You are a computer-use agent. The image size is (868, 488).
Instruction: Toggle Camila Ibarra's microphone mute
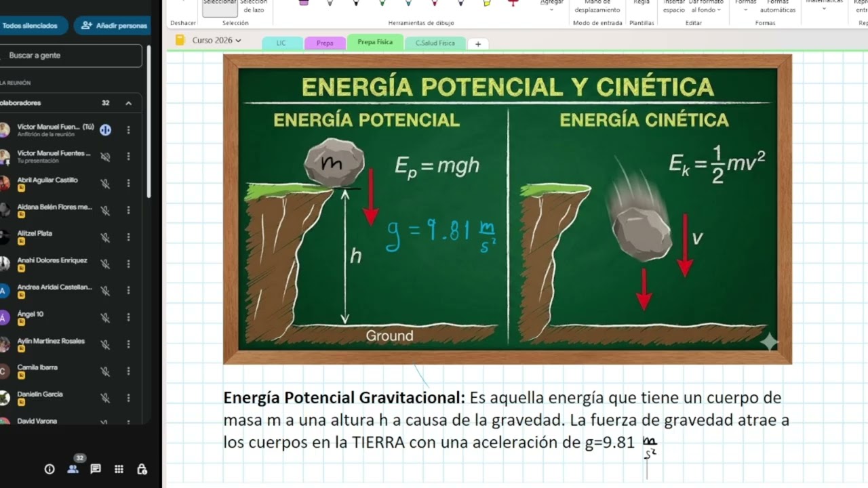pos(105,371)
